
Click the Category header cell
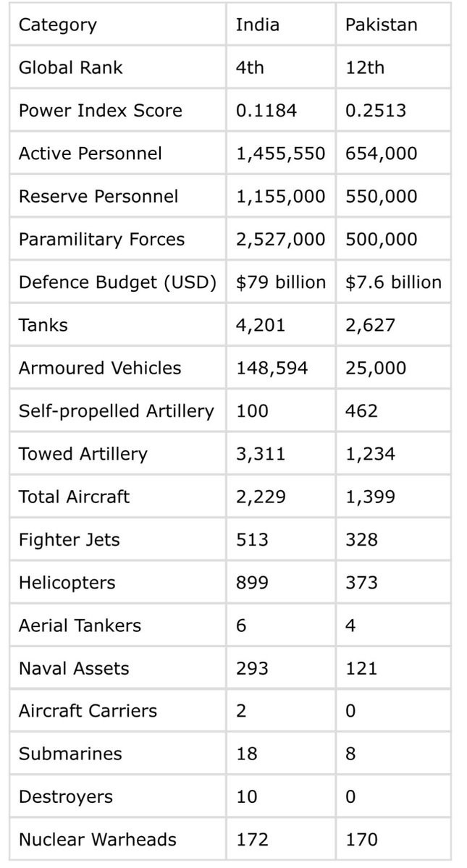[x=57, y=25]
